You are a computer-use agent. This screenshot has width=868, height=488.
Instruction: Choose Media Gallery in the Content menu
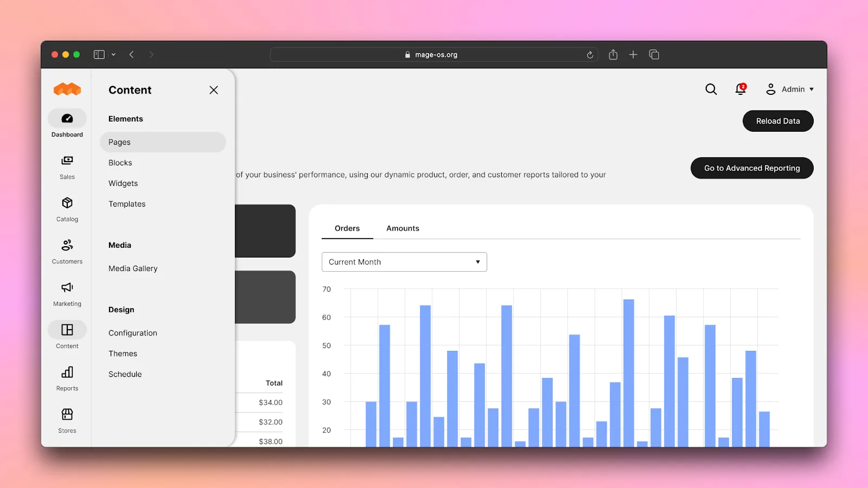[133, 268]
